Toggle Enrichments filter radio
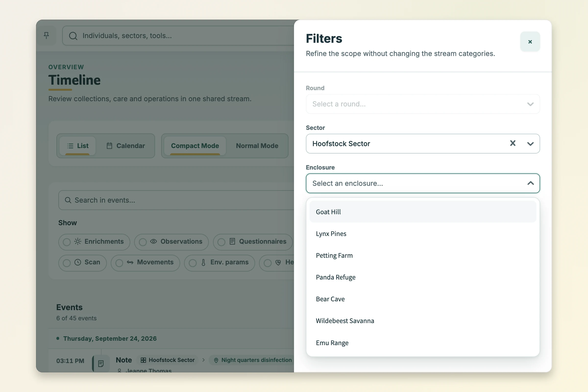This screenshot has height=392, width=588. [x=66, y=242]
